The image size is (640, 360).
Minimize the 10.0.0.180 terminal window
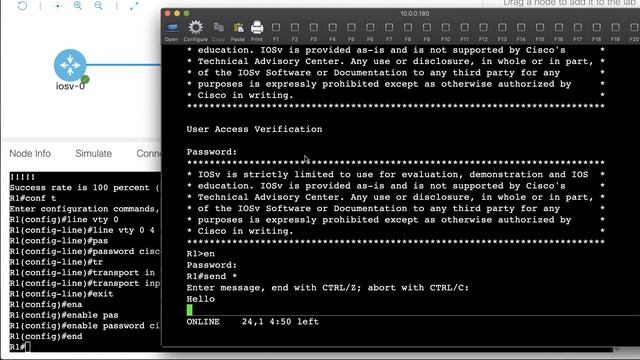coord(177,13)
